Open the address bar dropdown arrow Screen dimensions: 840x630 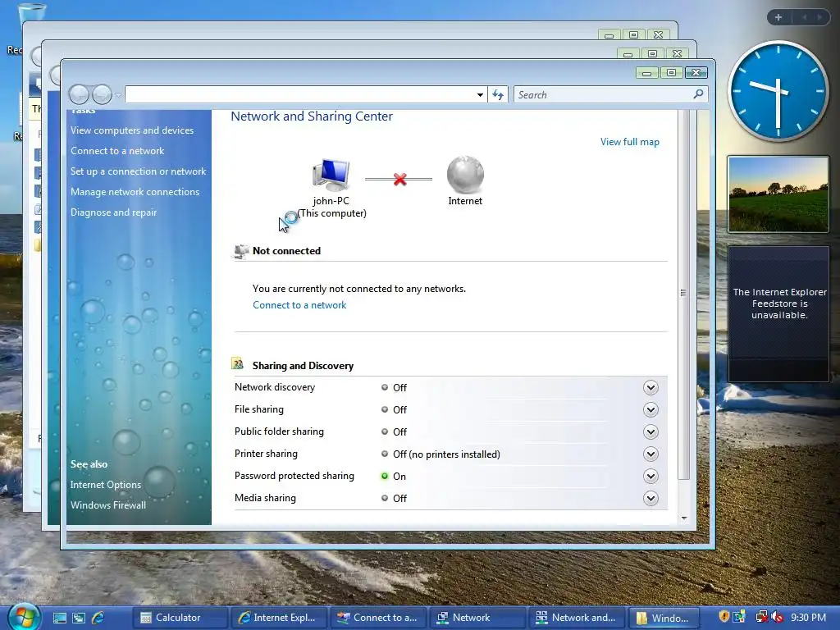click(480, 95)
